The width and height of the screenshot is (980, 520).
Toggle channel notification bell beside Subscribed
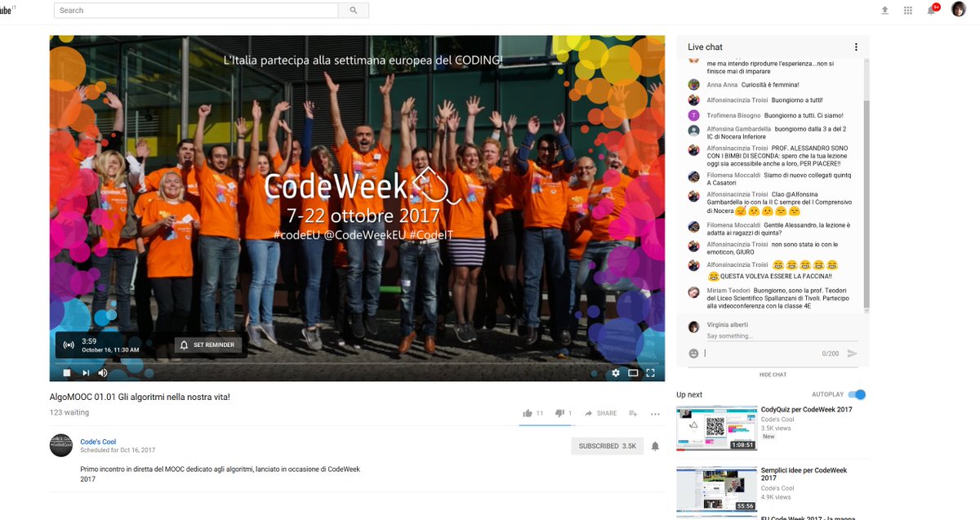click(655, 447)
